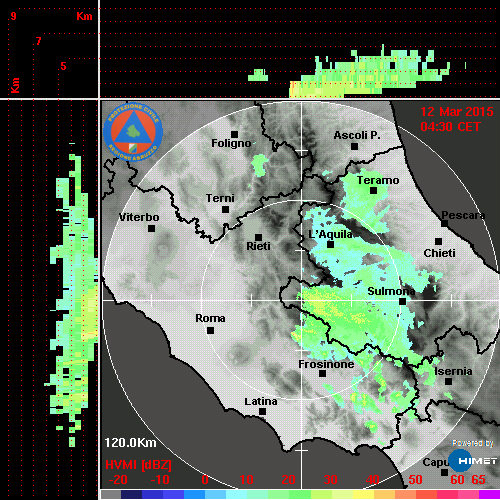This screenshot has height=500, width=500.
Task: Click the Chieti city marker square
Action: point(439,241)
